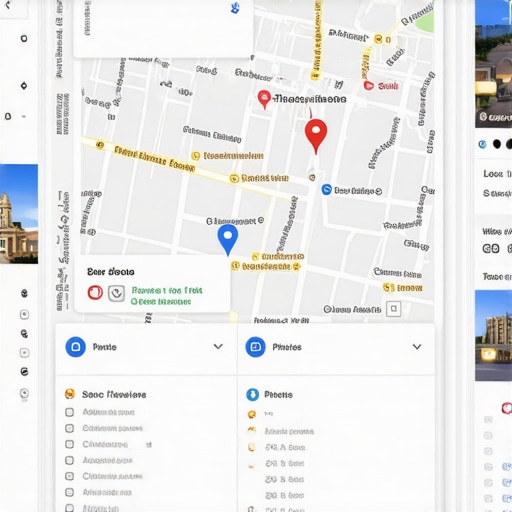Tick the sixth checkbox in the left list

coord(69,492)
